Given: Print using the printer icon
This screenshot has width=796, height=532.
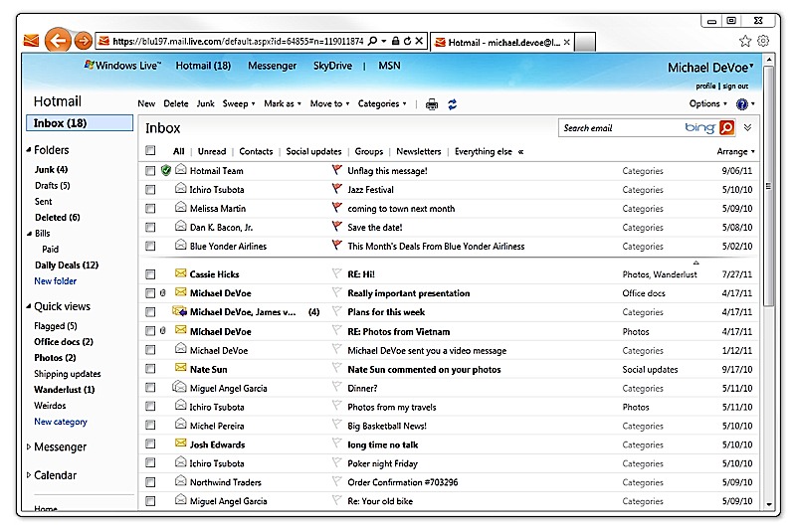Looking at the screenshot, I should click(432, 104).
